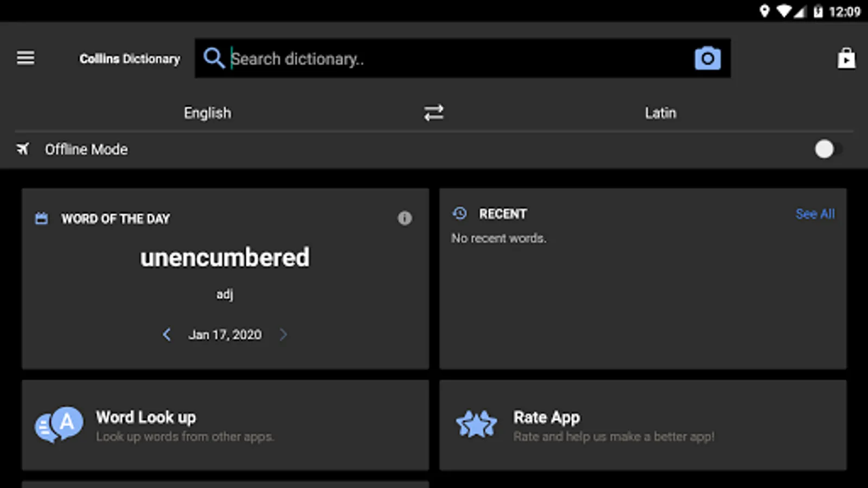The image size is (868, 488).
Task: Click the Word Look up title
Action: click(146, 418)
